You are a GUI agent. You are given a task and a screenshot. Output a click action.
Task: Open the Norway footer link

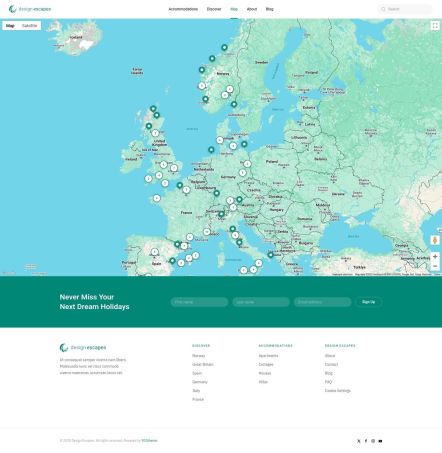(199, 356)
